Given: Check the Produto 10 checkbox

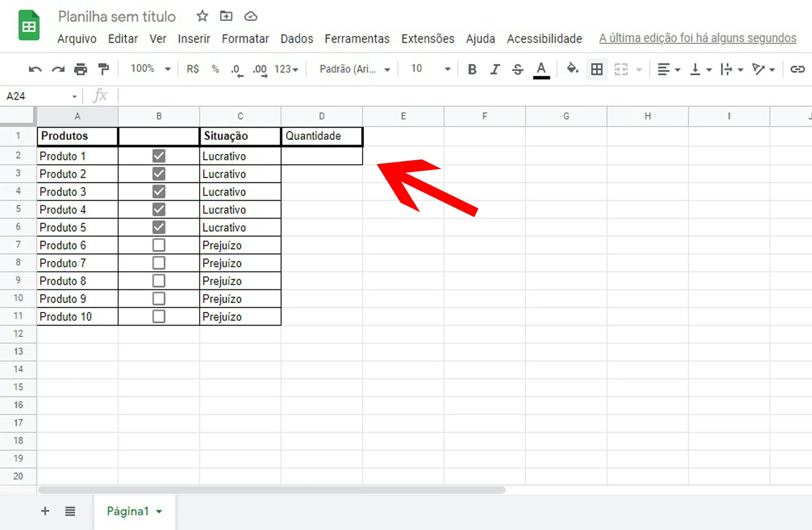Looking at the screenshot, I should (x=159, y=317).
